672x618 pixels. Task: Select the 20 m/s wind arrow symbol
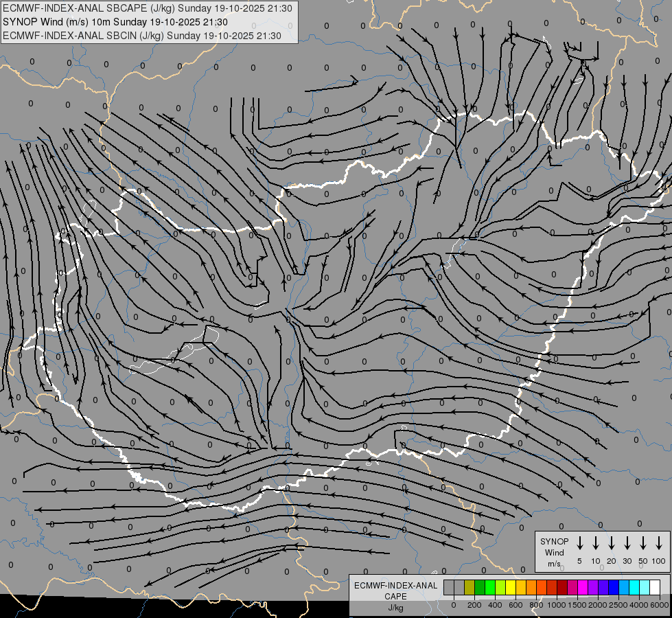click(611, 543)
